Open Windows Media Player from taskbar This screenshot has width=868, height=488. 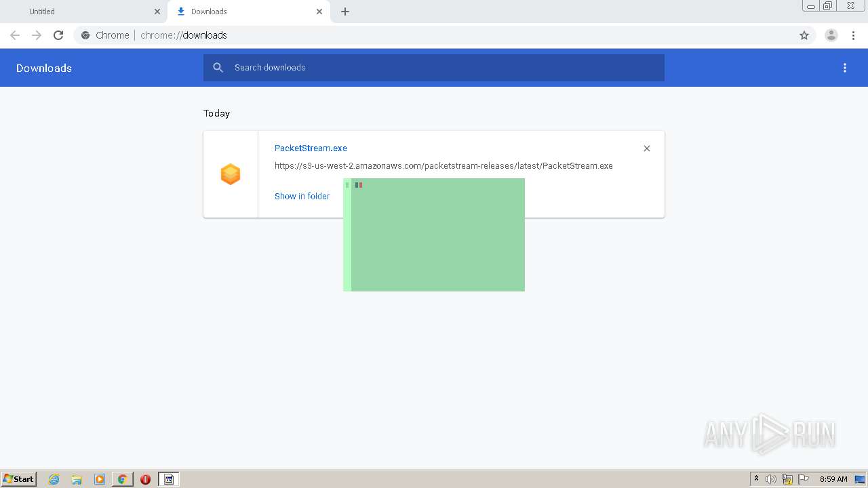[100, 479]
